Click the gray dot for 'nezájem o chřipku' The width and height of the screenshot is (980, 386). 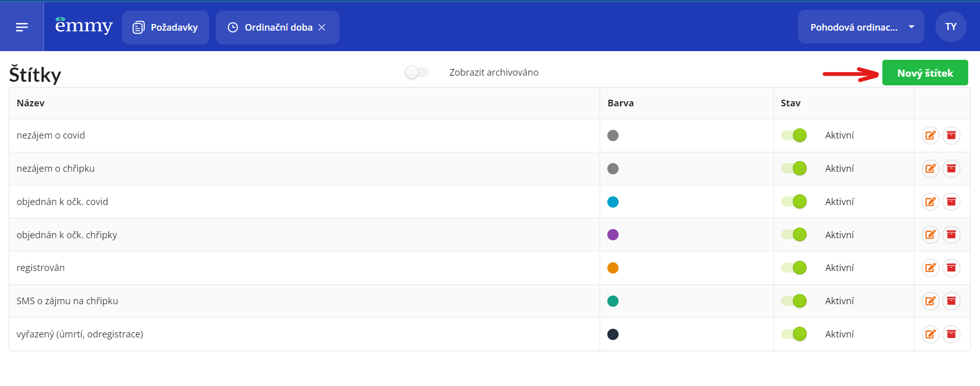tap(613, 169)
